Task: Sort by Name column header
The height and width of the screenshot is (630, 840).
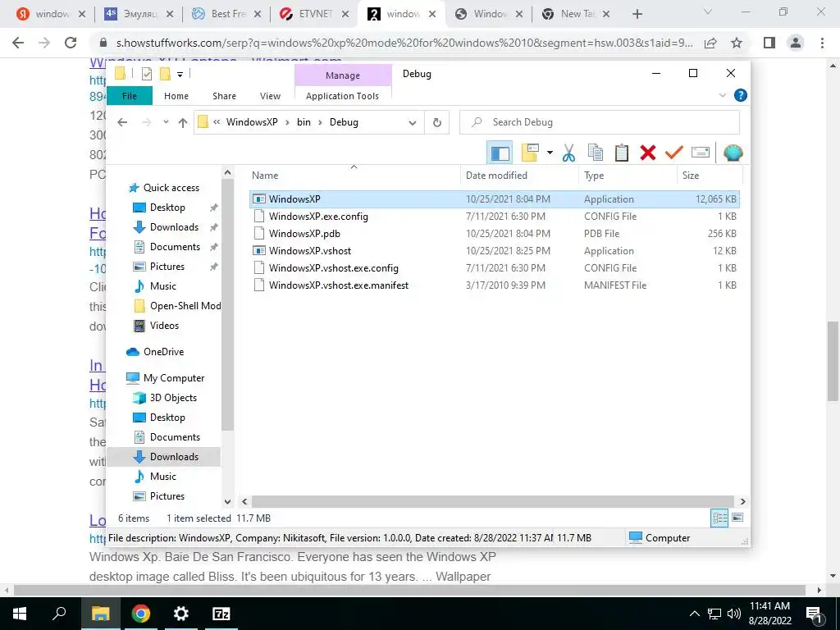Action: tap(354, 176)
